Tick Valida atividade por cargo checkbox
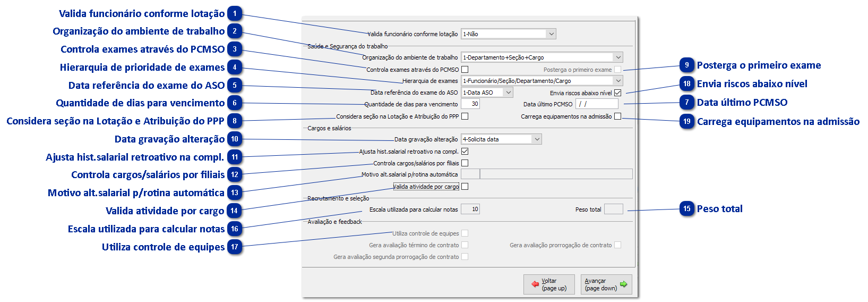868x302 pixels. click(x=465, y=187)
